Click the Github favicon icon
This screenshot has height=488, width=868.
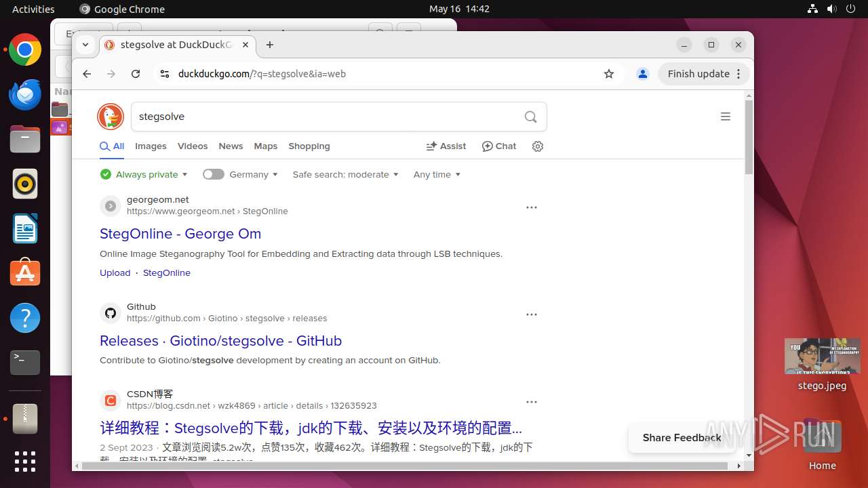[x=111, y=312]
